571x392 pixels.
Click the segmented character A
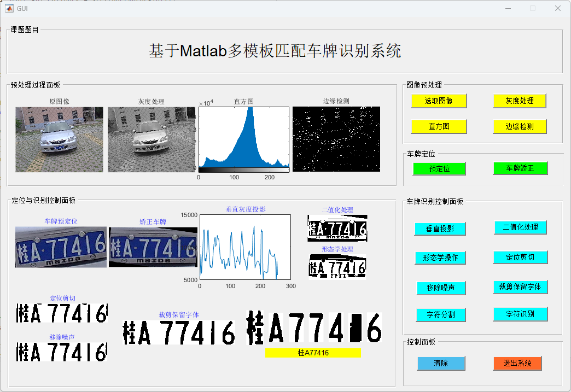[x=276, y=327]
